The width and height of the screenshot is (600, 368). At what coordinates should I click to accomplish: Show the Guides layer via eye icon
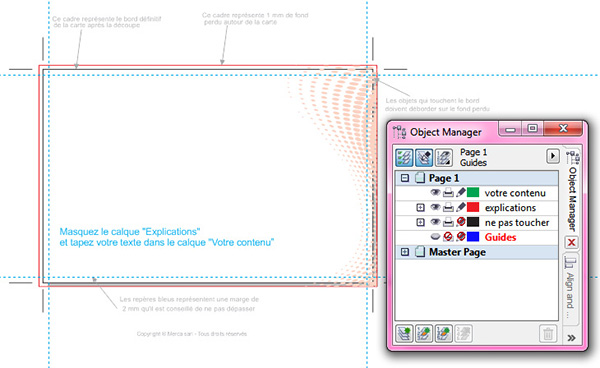[435, 237]
